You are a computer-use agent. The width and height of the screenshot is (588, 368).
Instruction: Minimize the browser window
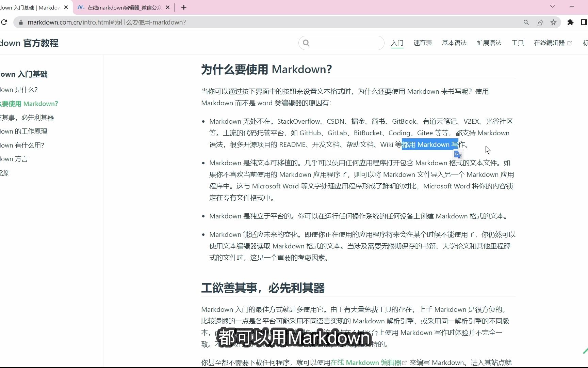[572, 6]
